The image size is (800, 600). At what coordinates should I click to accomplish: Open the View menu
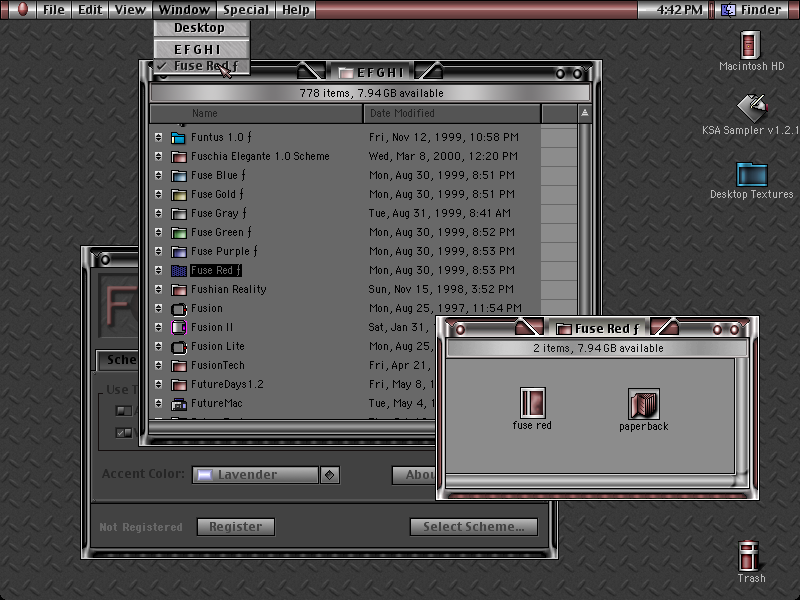click(x=130, y=10)
